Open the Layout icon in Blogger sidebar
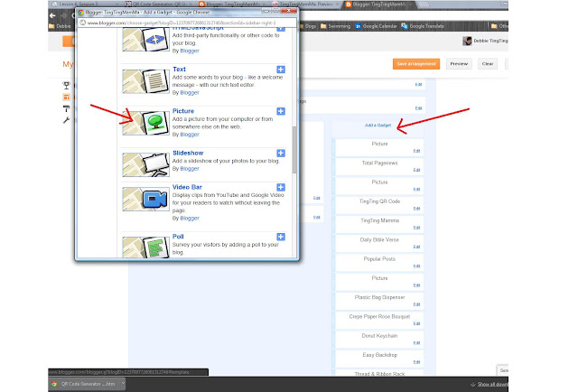This screenshot has width=578, height=392. point(66,98)
